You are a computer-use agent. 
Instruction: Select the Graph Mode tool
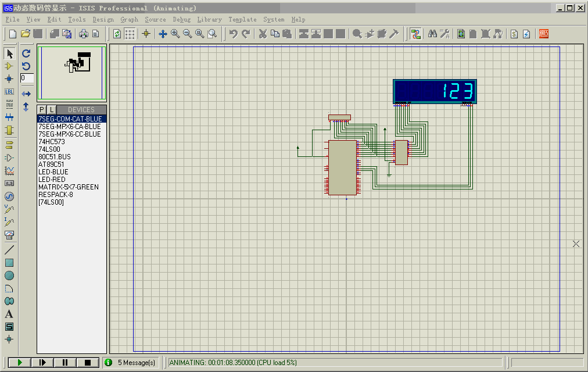(x=9, y=171)
